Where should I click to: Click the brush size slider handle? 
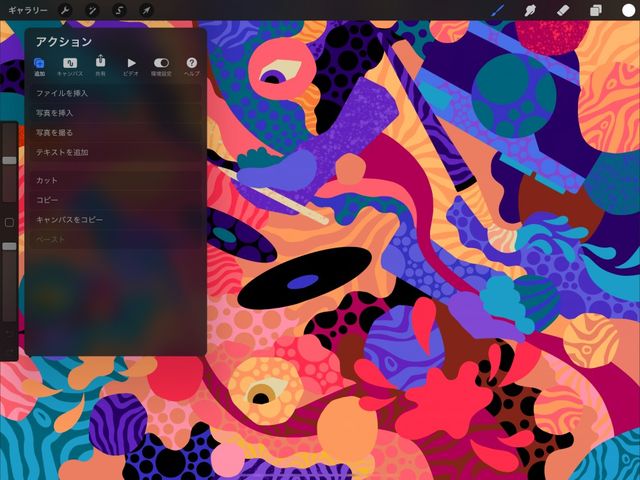[x=9, y=160]
